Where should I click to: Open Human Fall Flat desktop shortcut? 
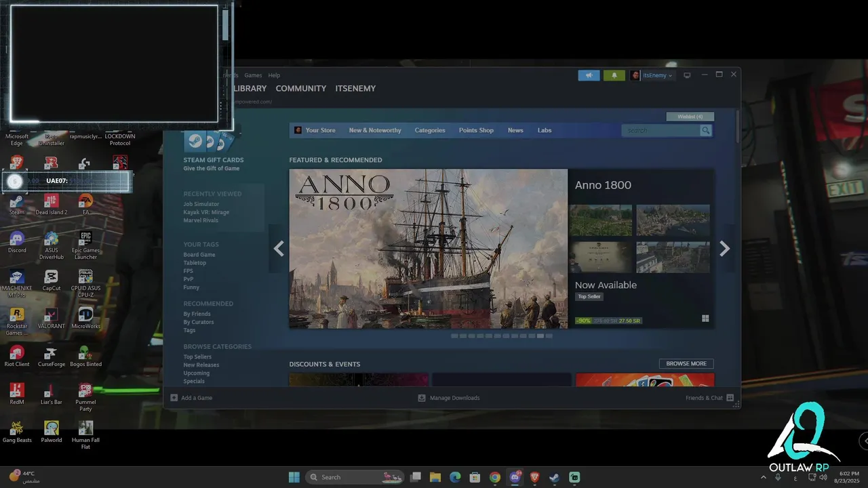click(85, 435)
